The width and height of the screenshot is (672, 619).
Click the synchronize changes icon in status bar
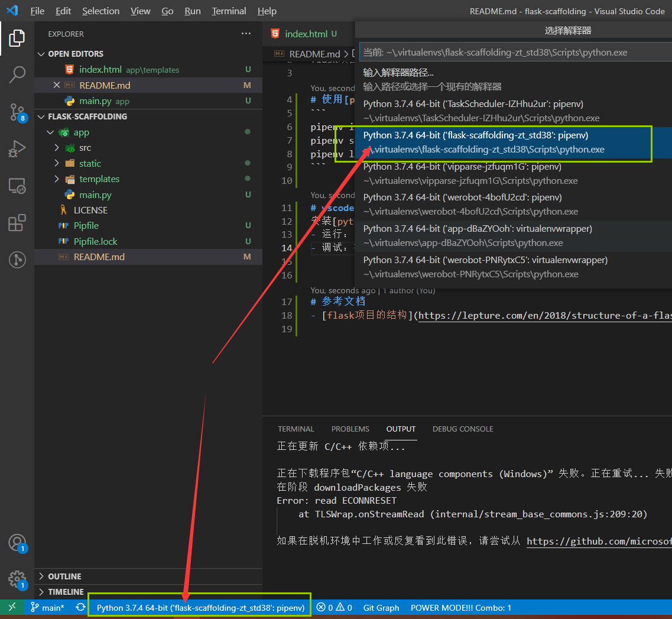(80, 607)
